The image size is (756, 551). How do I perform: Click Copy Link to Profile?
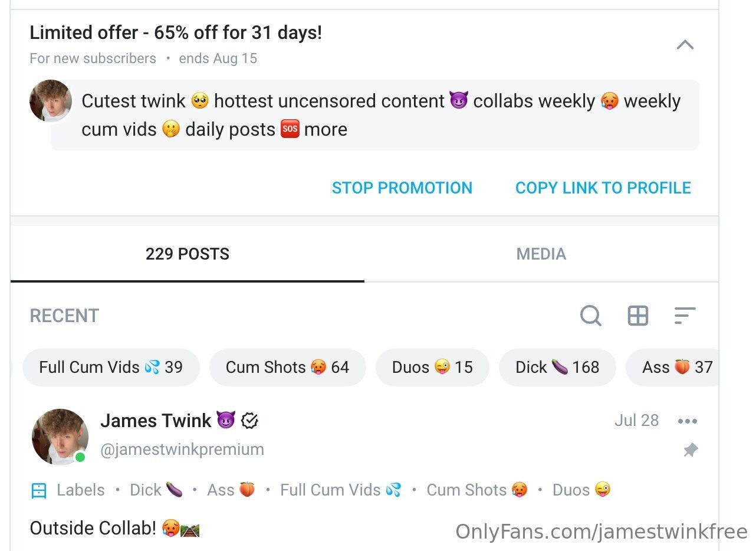(x=603, y=188)
